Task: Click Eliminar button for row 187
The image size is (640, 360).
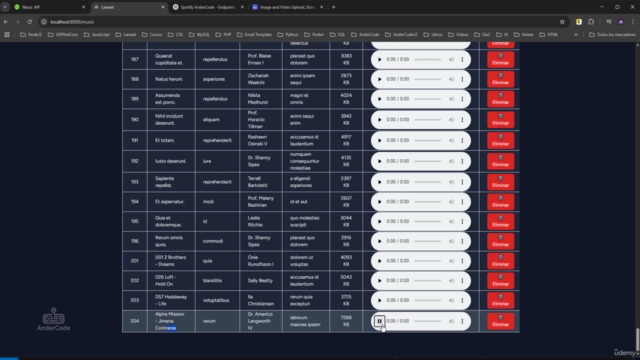Action: coord(500,60)
